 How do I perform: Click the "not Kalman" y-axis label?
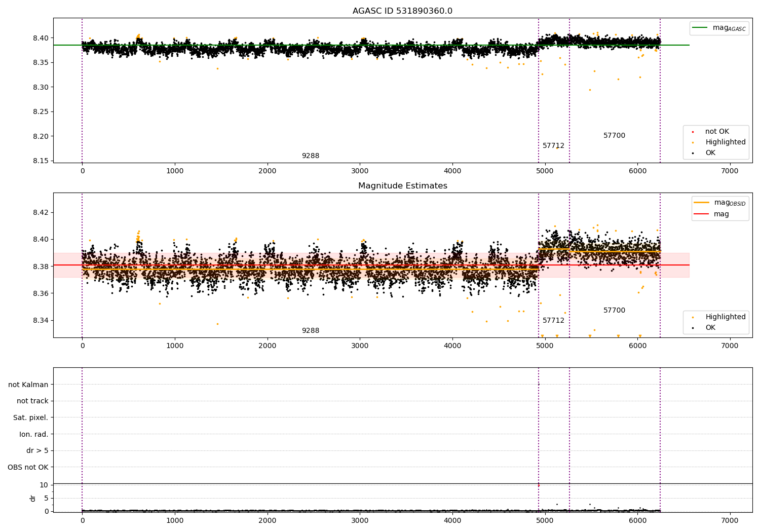[x=28, y=385]
